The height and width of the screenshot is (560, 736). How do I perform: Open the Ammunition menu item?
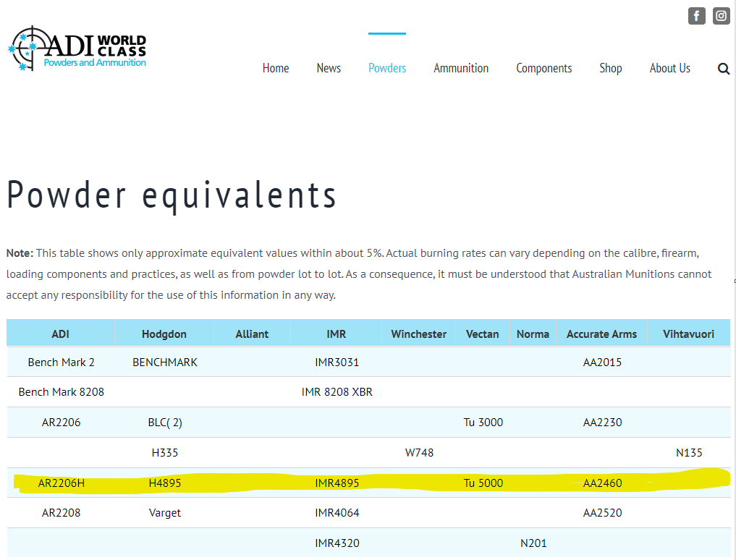coord(461,68)
